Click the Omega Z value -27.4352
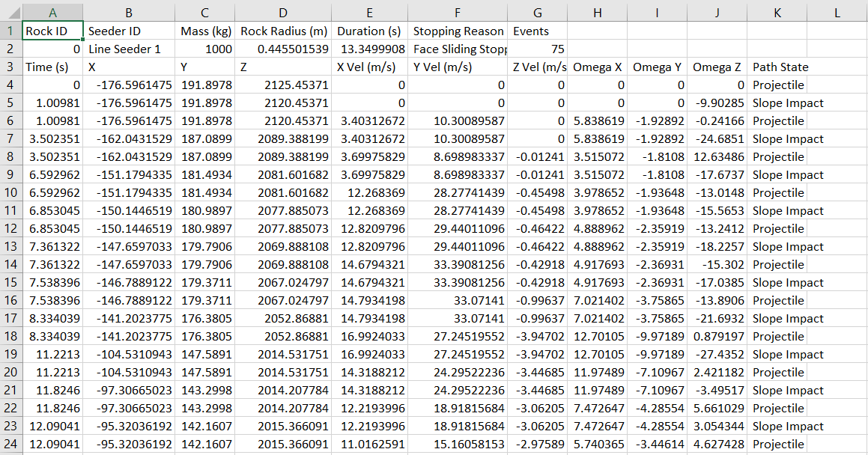 (717, 355)
